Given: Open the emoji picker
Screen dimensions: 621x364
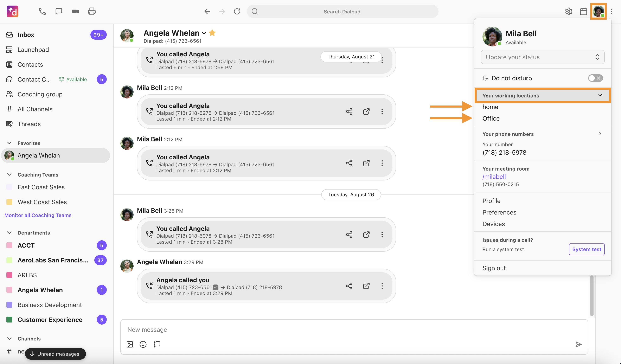Looking at the screenshot, I should point(143,344).
